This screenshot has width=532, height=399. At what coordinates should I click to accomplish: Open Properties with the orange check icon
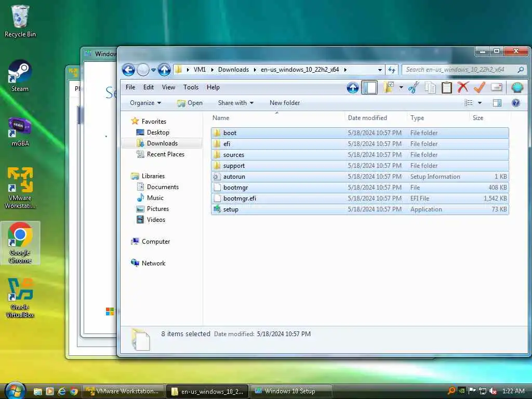click(479, 87)
